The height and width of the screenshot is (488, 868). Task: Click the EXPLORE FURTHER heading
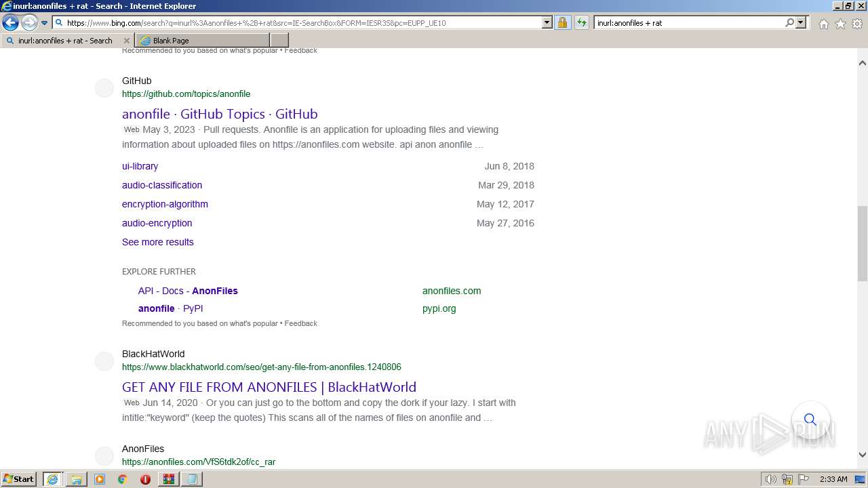159,271
